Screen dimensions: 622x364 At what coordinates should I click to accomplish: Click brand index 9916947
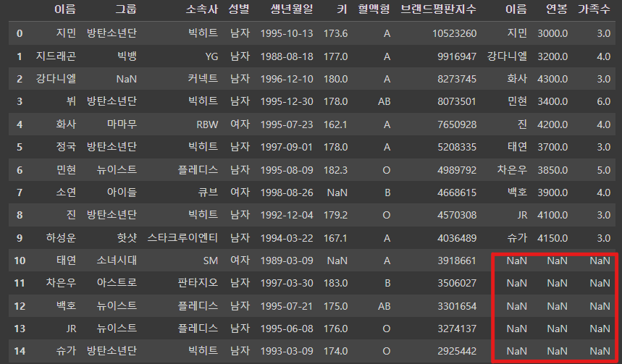pyautogui.click(x=457, y=56)
